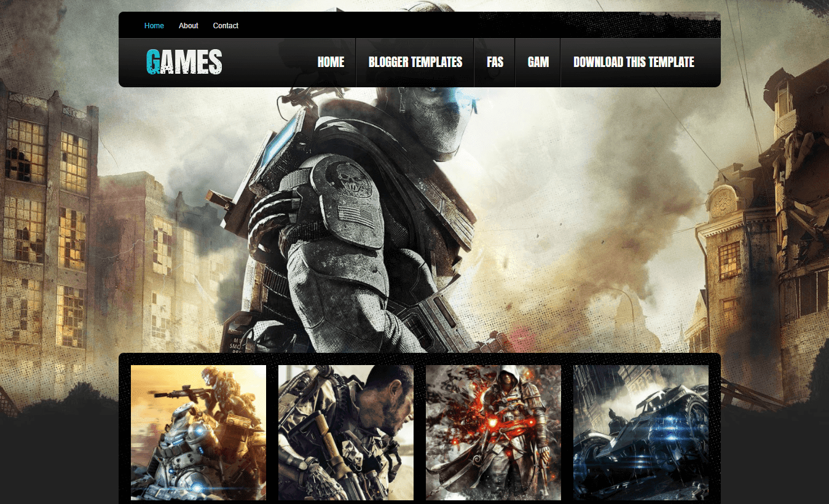This screenshot has width=829, height=504.
Task: Click the dark gallery strip below the banner
Action: (x=420, y=358)
